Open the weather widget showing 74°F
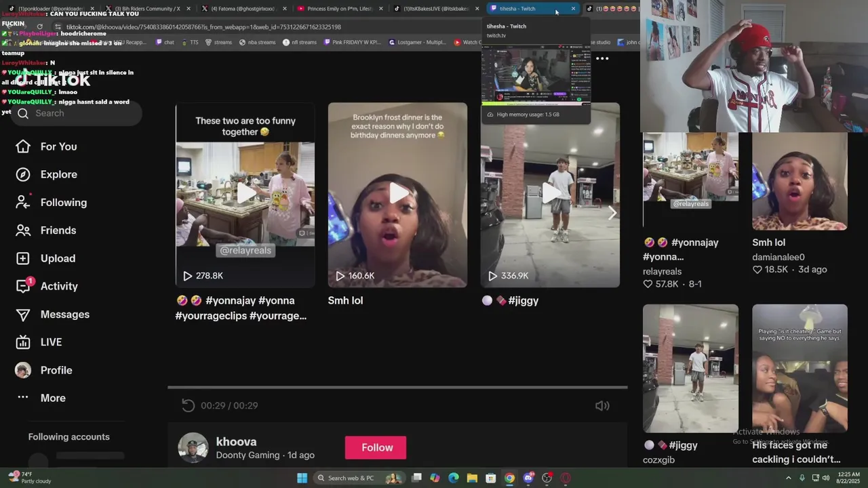868x488 pixels. click(28, 478)
